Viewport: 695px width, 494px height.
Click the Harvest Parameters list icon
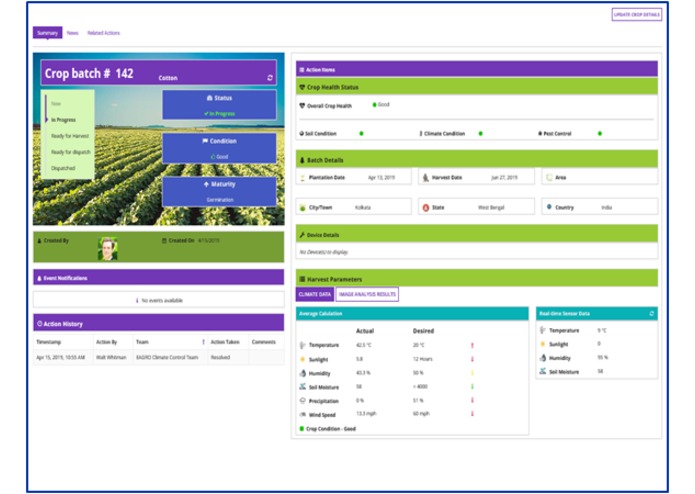point(302,279)
